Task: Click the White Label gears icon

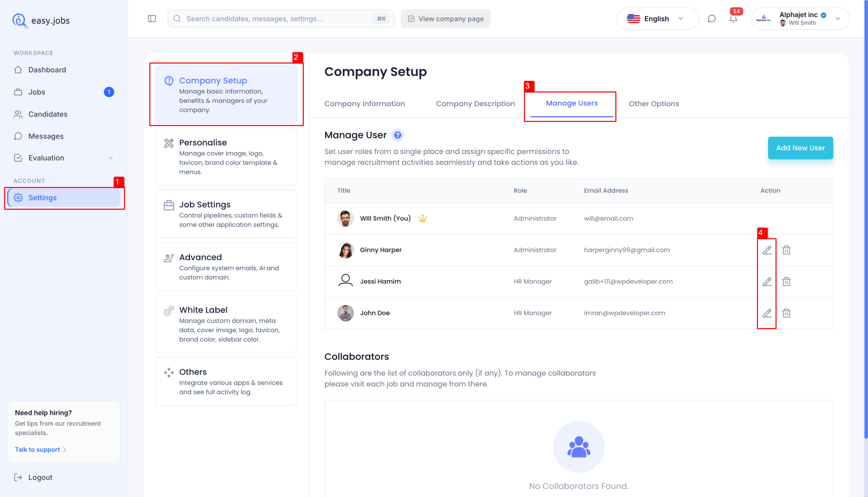Action: click(169, 311)
